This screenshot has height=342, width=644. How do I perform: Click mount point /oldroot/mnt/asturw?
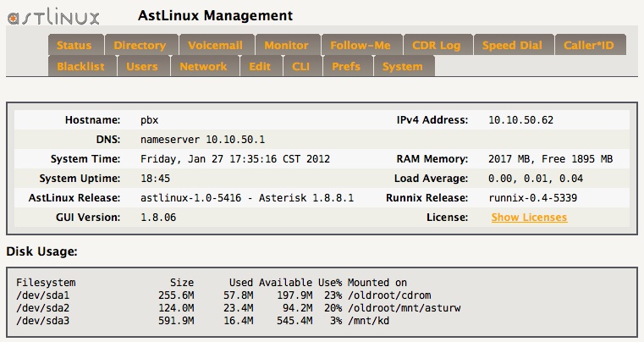(x=405, y=308)
